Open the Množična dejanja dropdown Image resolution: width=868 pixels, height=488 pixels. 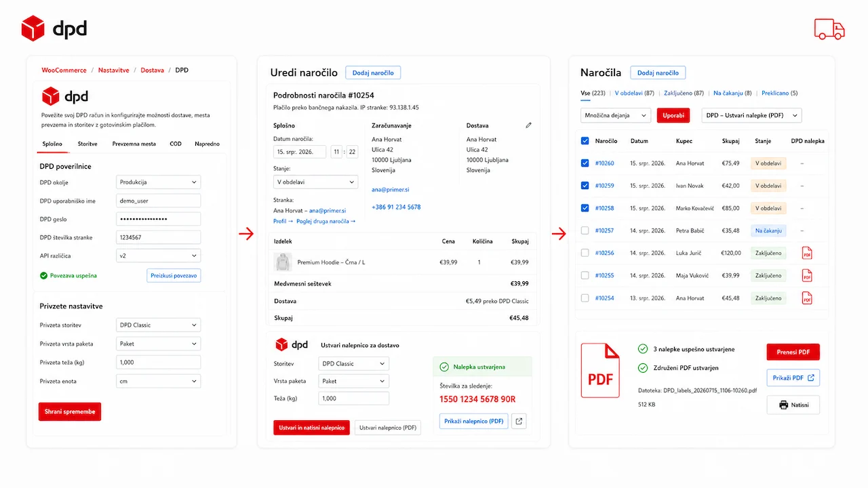point(616,115)
